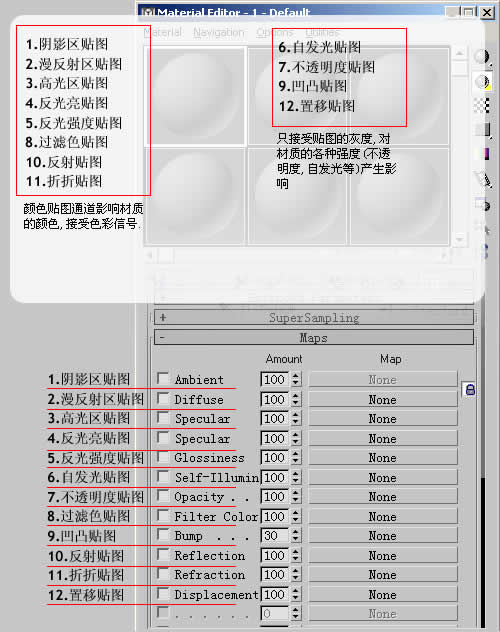Click the Glossiness amount field
This screenshot has height=632, width=500.
[275, 457]
